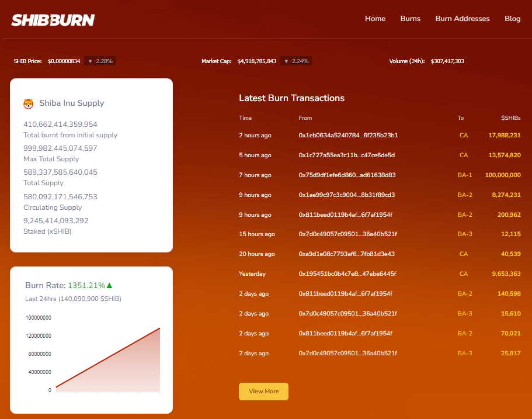The image size is (532, 419).
Task: Click the market cap value $4,918,785,843
Action: coord(257,61)
